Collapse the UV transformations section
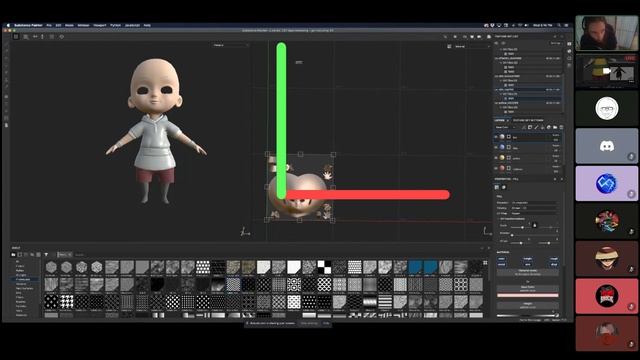This screenshot has width=640, height=360. (x=499, y=219)
